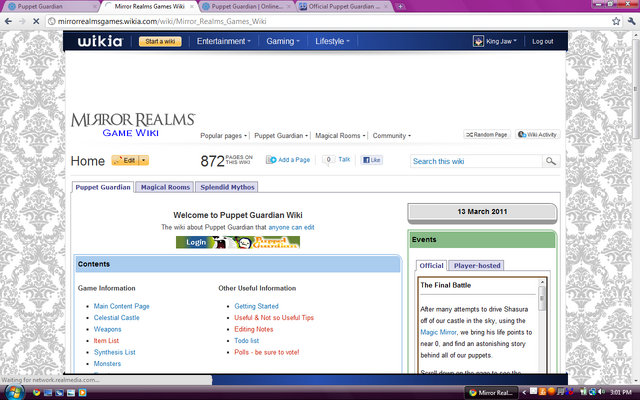The width and height of the screenshot is (640, 400).
Task: Select Puppet Guardian content tab
Action: coord(103,187)
